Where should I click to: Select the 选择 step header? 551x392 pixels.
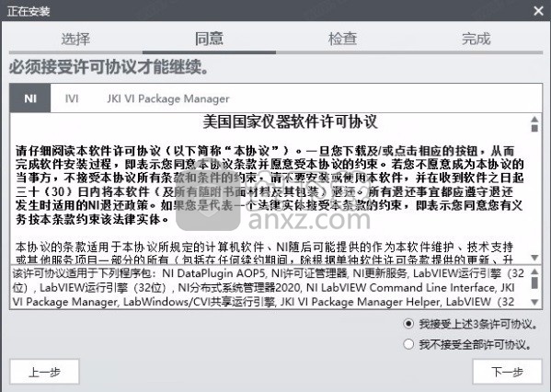(x=75, y=39)
